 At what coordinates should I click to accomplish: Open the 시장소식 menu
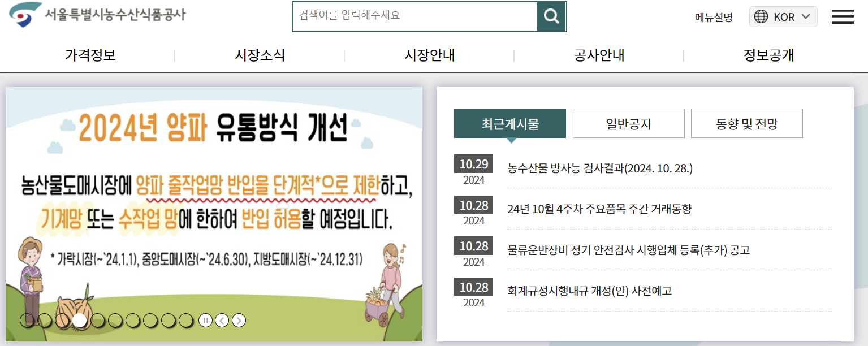[x=260, y=55]
